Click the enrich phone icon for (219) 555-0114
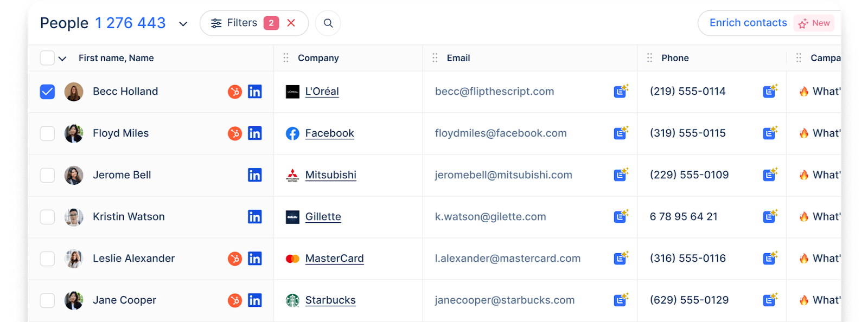 coord(770,91)
